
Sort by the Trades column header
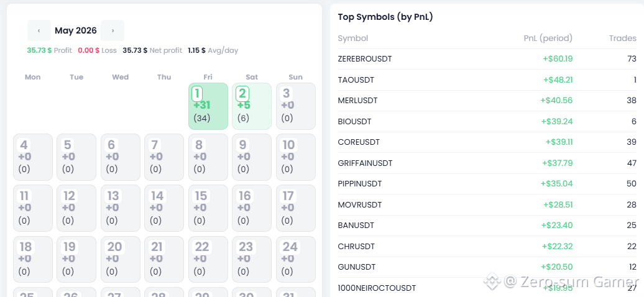pos(623,38)
